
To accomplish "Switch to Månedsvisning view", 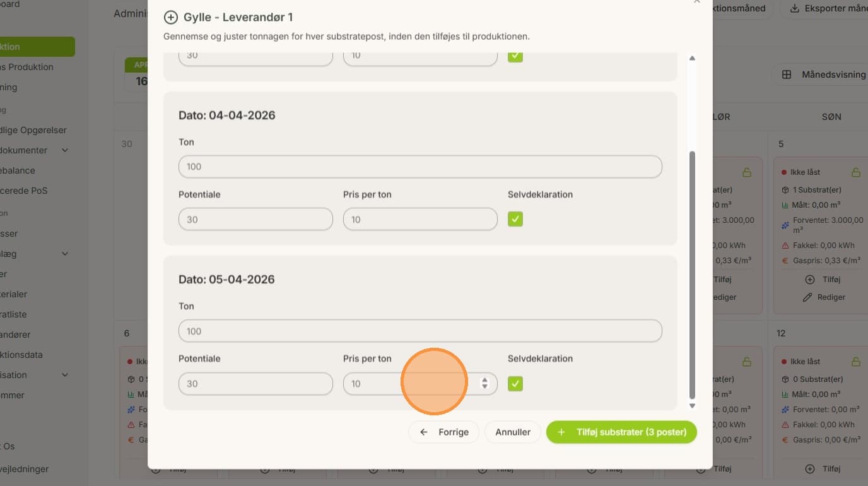I will point(820,74).
